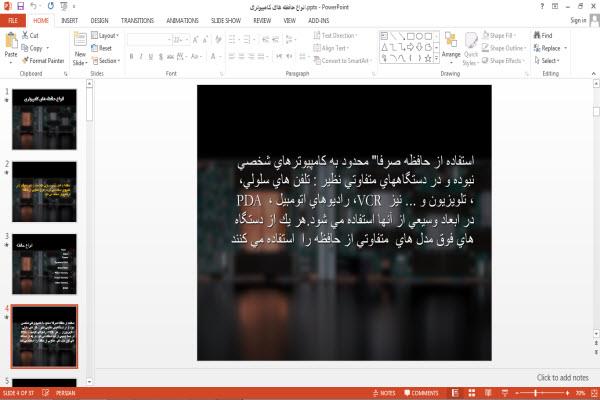
Task: Switch to Normal view in status bar
Action: pyautogui.click(x=455, y=393)
